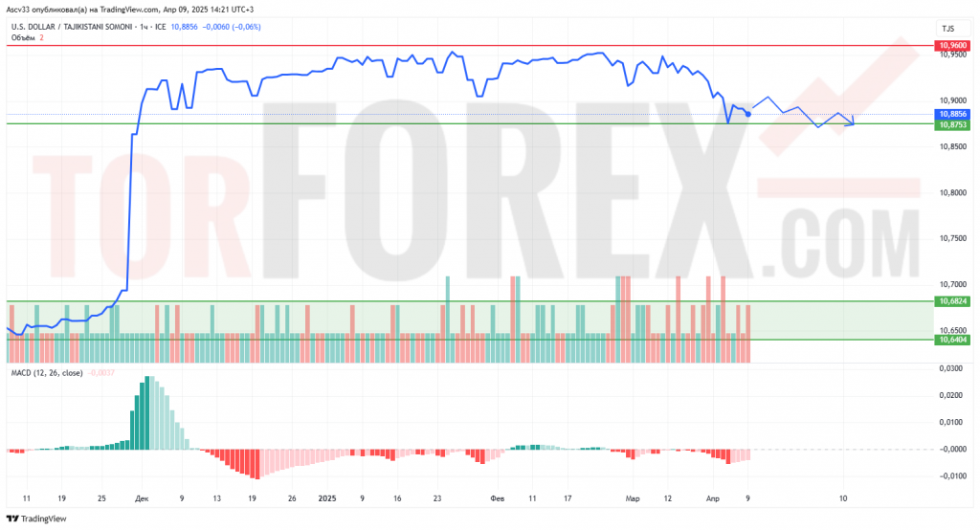980x530 pixels.
Task: Click the forecast arrow tip
Action: (853, 121)
